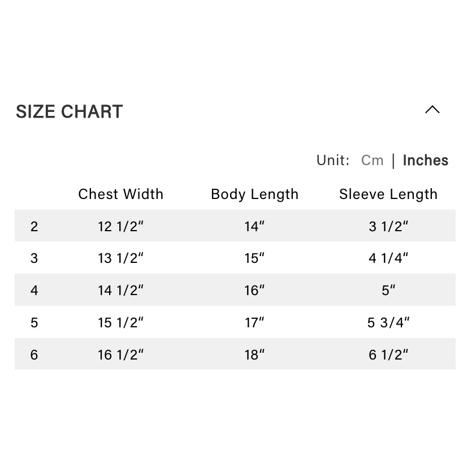
Task: Click the 4 1/4" sleeve length value
Action: (x=388, y=258)
